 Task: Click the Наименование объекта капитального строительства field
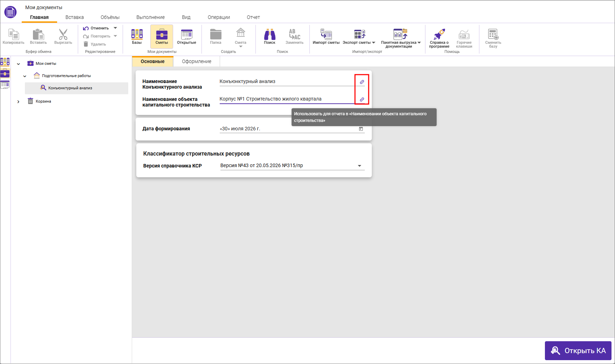click(287, 99)
